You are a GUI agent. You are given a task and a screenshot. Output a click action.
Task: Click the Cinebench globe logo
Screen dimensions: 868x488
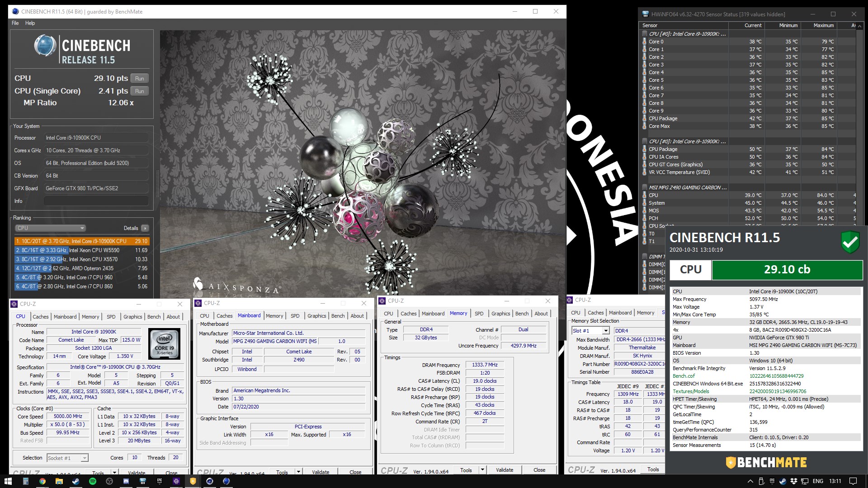click(x=45, y=46)
